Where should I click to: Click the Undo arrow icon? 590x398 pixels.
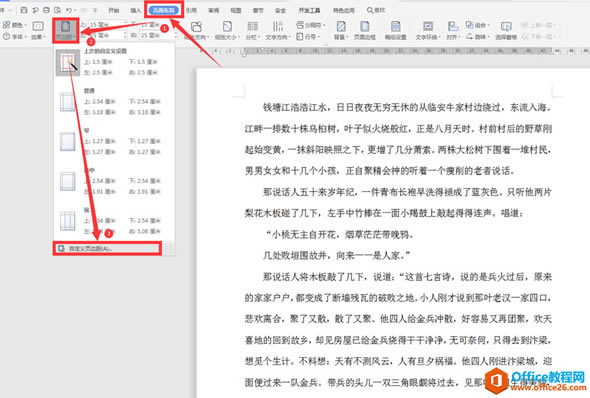(x=69, y=10)
